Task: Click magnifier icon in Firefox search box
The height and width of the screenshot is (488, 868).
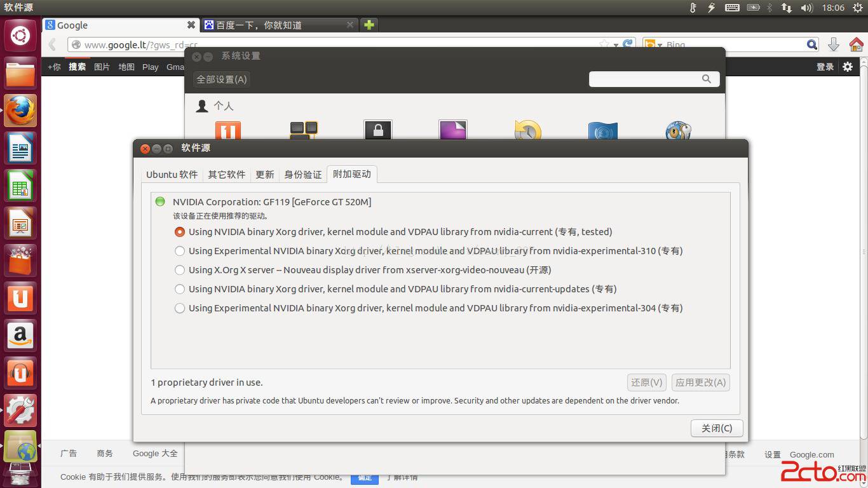Action: click(812, 44)
